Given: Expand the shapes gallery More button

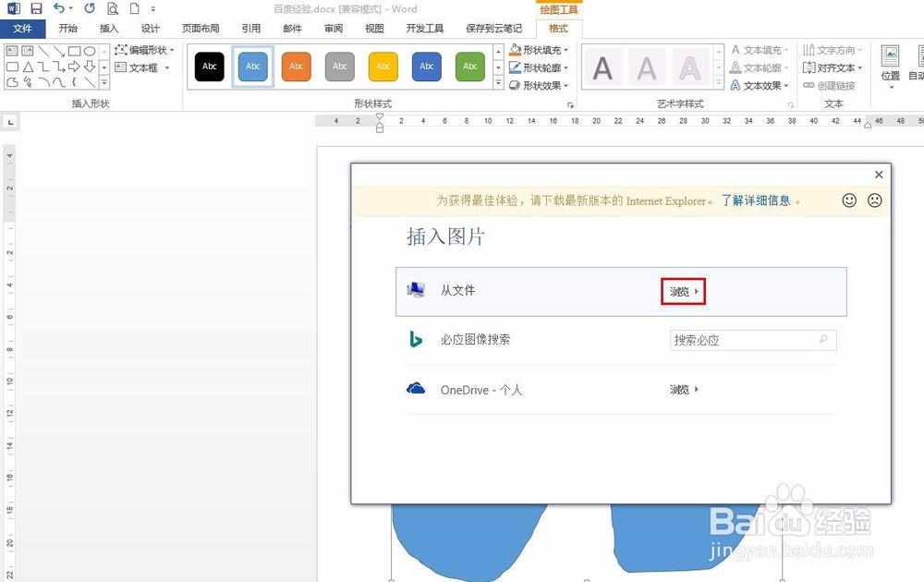Looking at the screenshot, I should pyautogui.click(x=104, y=82).
